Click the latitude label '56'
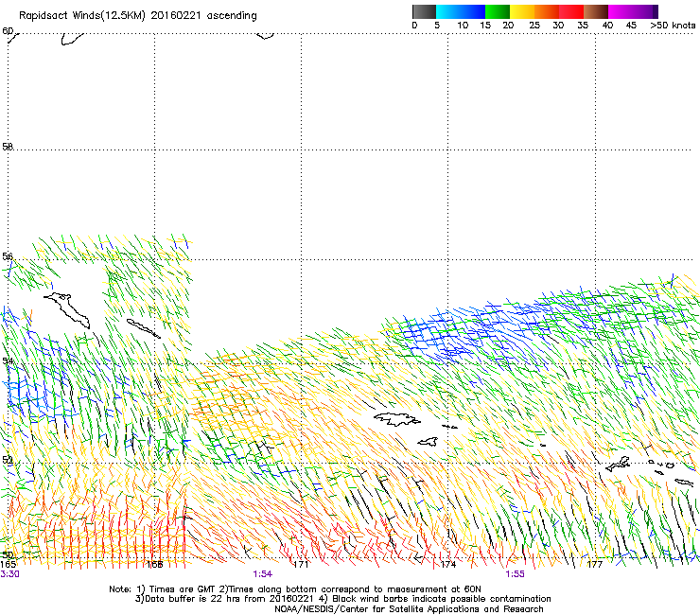 (8, 256)
